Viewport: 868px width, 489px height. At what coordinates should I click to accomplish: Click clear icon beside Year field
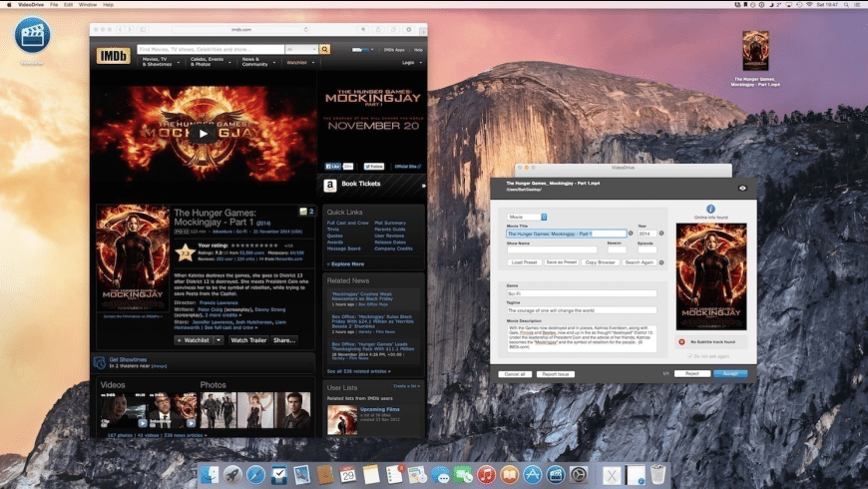[x=661, y=234]
